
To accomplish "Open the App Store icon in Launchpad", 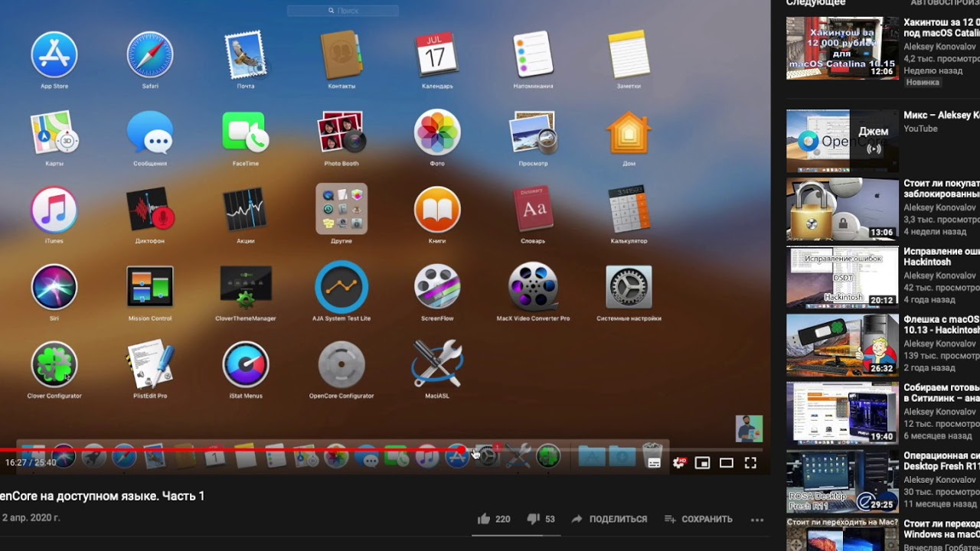I will 54,55.
